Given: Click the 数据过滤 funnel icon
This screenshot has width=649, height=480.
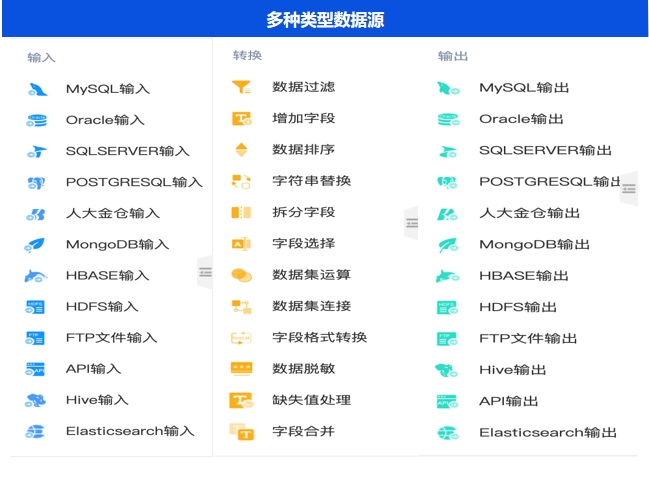Looking at the screenshot, I should [x=242, y=88].
